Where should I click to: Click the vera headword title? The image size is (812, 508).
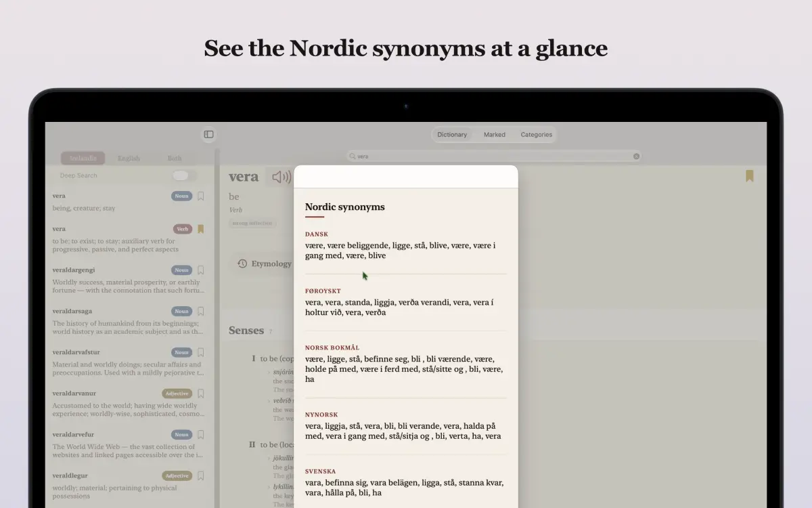tap(244, 177)
